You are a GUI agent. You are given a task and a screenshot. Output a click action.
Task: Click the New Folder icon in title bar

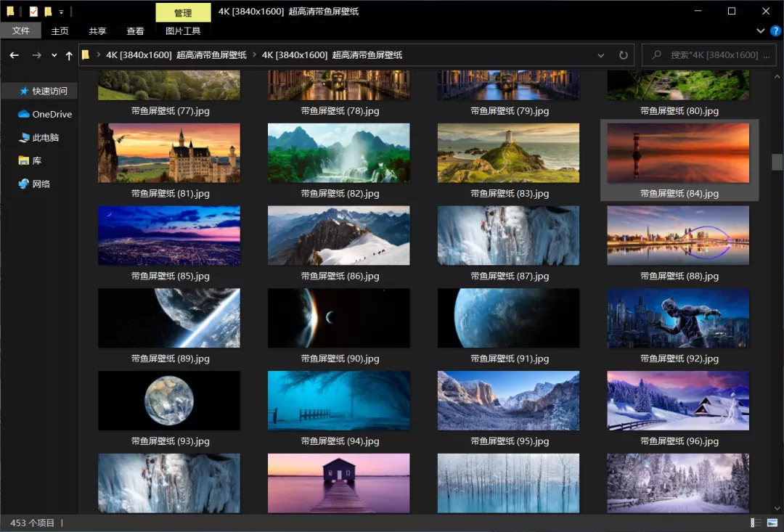point(48,12)
